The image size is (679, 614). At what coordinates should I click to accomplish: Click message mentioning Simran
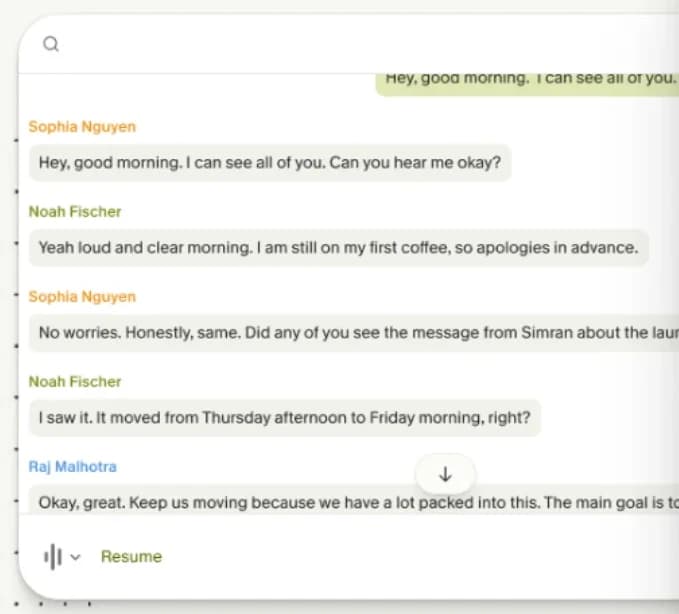point(354,333)
